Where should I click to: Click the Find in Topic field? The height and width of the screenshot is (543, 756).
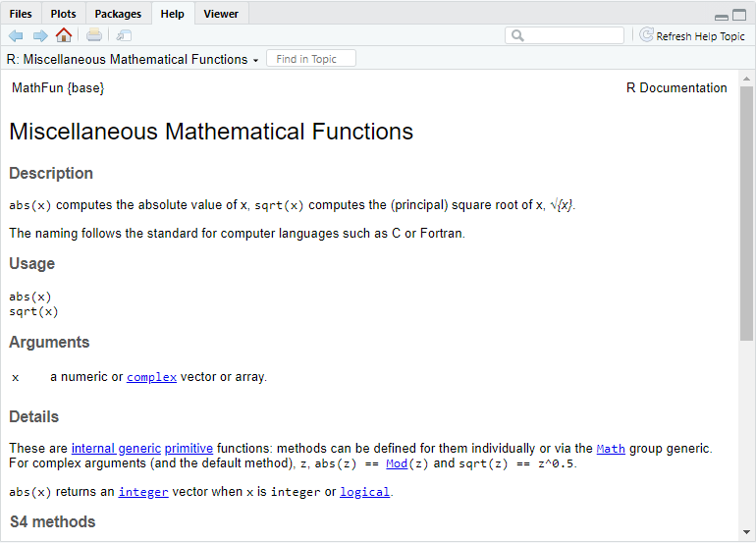tap(311, 59)
